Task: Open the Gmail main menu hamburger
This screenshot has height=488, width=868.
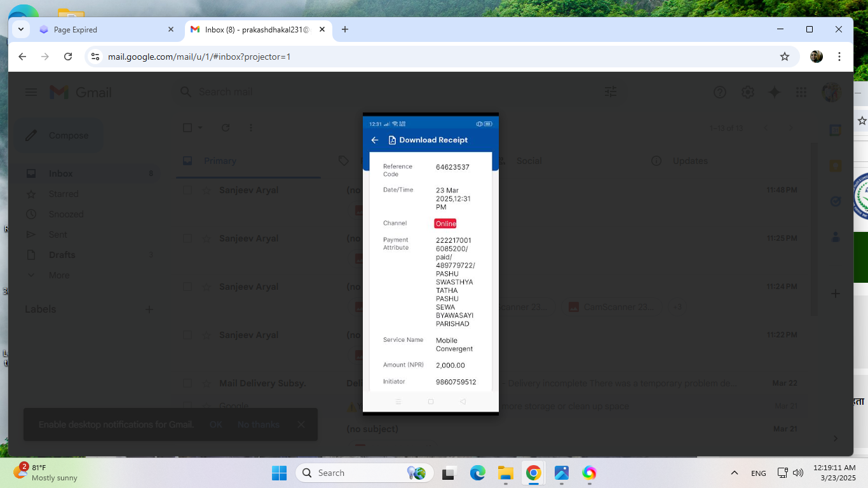Action: coord(31,92)
